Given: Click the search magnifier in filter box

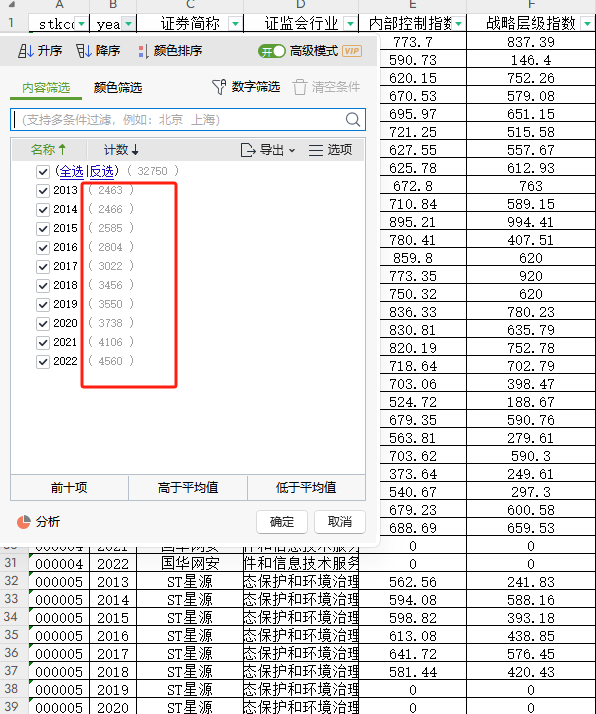Looking at the screenshot, I should pyautogui.click(x=353, y=120).
